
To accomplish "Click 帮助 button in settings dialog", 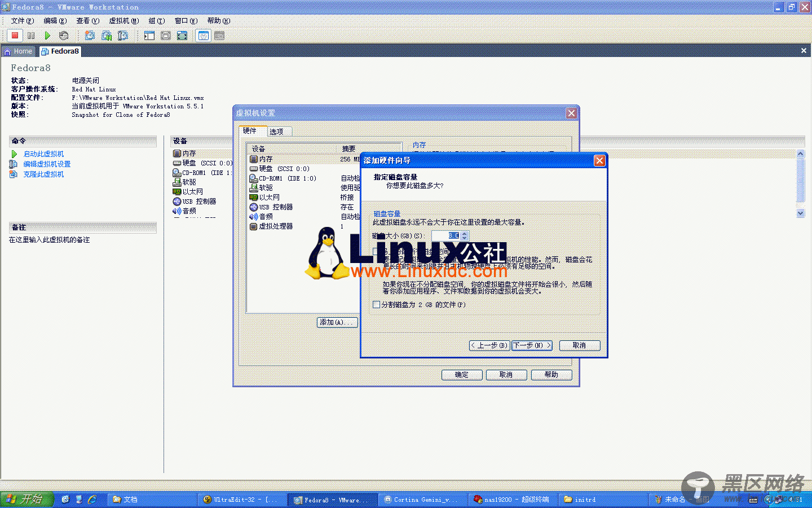I will tap(551, 375).
